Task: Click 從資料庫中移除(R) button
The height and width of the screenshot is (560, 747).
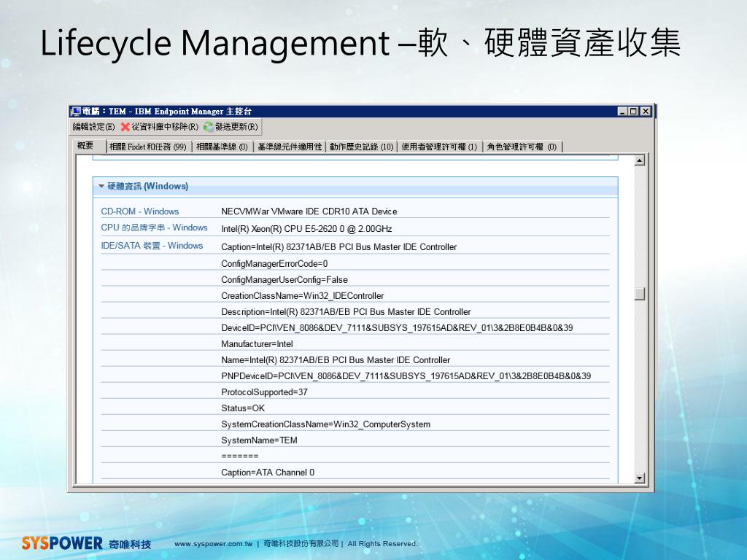Action: tap(159, 127)
